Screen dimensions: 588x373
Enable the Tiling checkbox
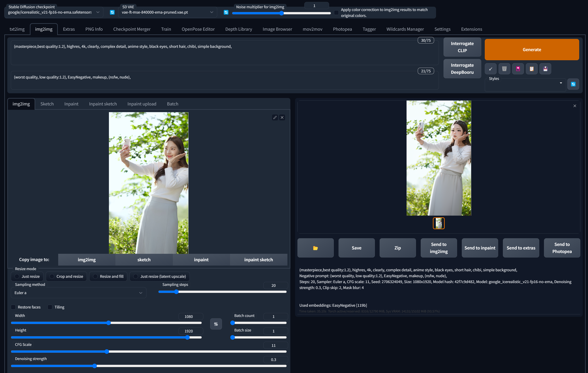(50, 307)
